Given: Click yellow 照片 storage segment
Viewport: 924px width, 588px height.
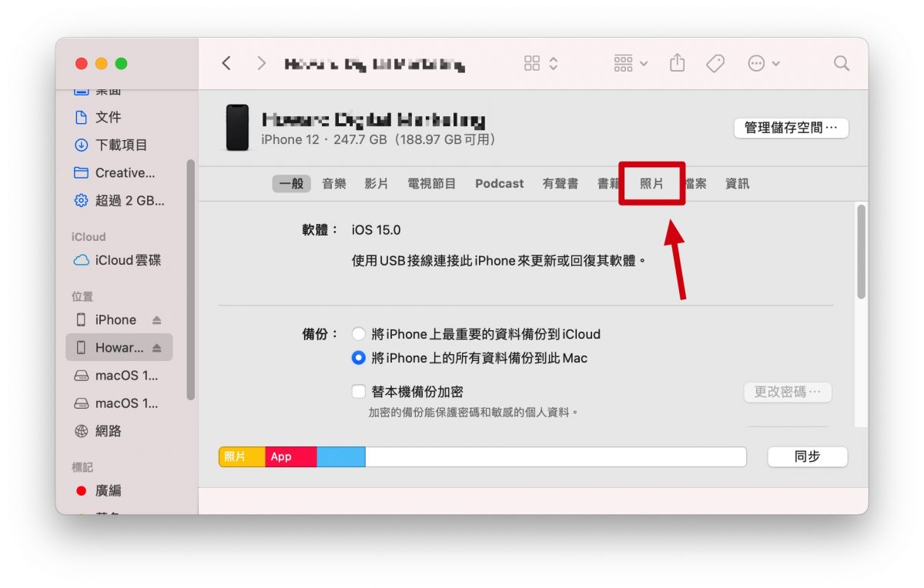Looking at the screenshot, I should point(242,456).
